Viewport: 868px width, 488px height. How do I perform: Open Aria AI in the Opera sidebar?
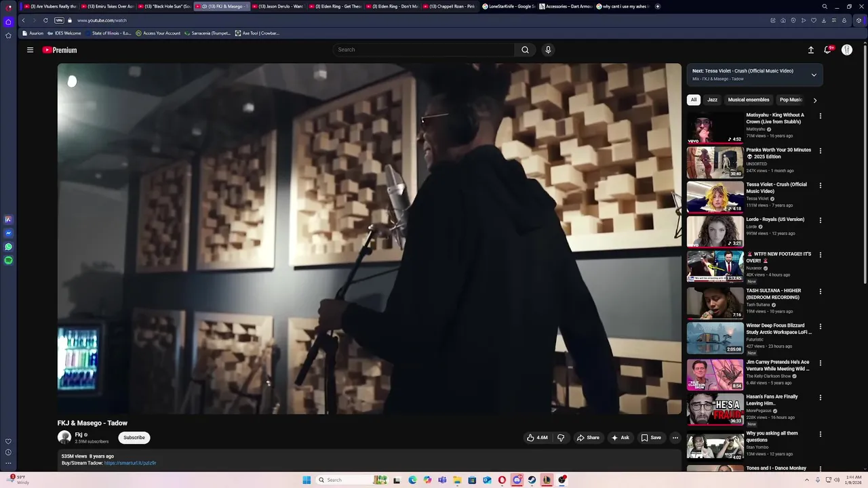click(8, 220)
